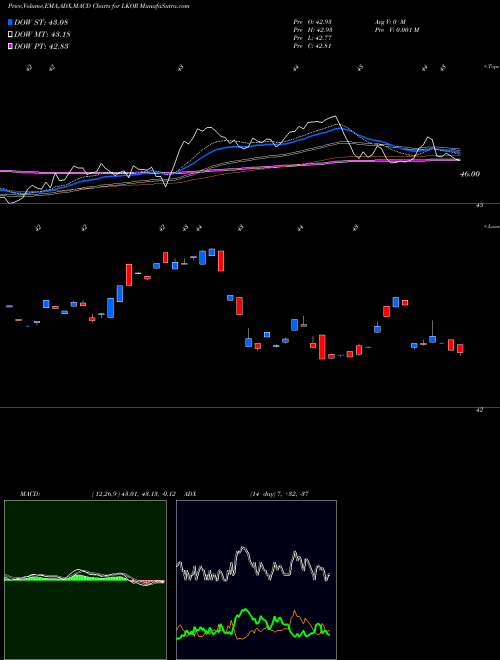Click the ADX panel heading

pyautogui.click(x=191, y=494)
